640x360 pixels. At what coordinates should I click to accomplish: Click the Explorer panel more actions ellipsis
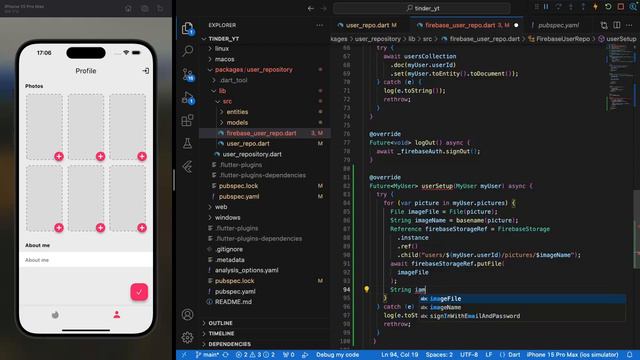click(320, 25)
